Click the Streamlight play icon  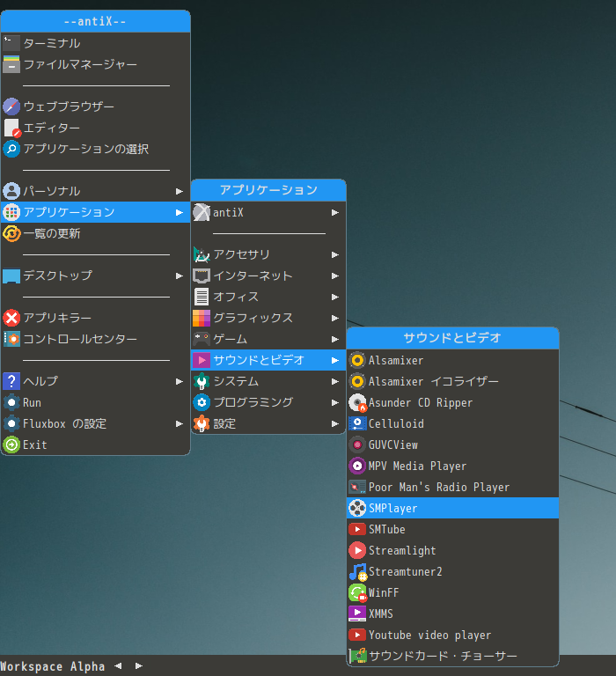coord(357,550)
